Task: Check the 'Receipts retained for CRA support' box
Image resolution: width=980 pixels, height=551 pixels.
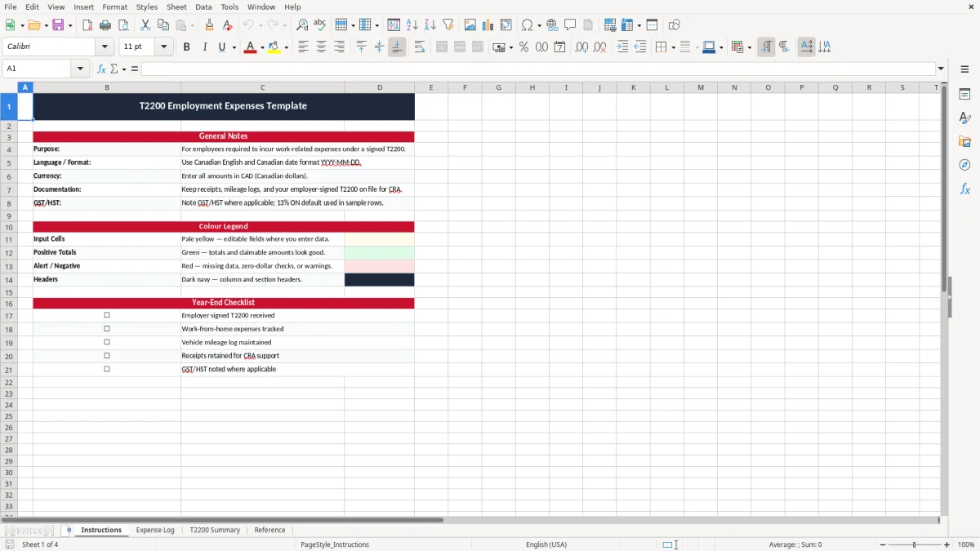Action: point(107,356)
